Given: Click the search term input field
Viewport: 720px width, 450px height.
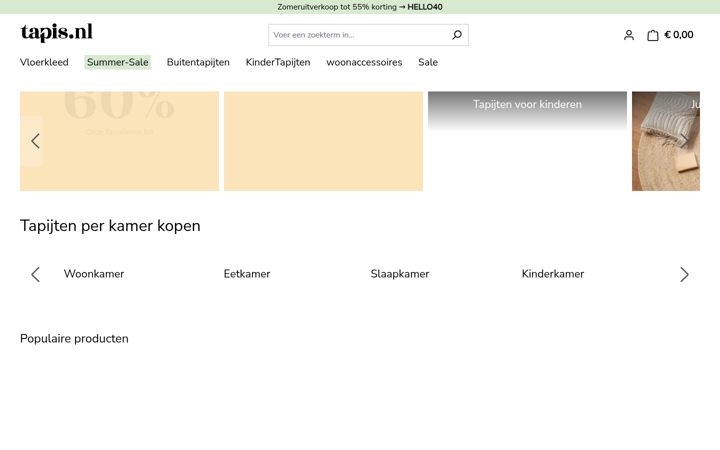Looking at the screenshot, I should point(358,35).
